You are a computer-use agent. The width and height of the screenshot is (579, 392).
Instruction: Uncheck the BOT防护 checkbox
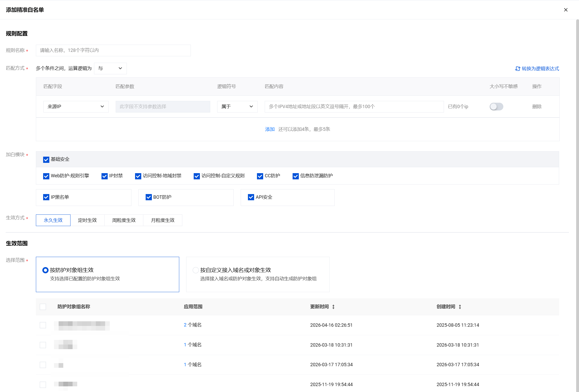coord(149,197)
